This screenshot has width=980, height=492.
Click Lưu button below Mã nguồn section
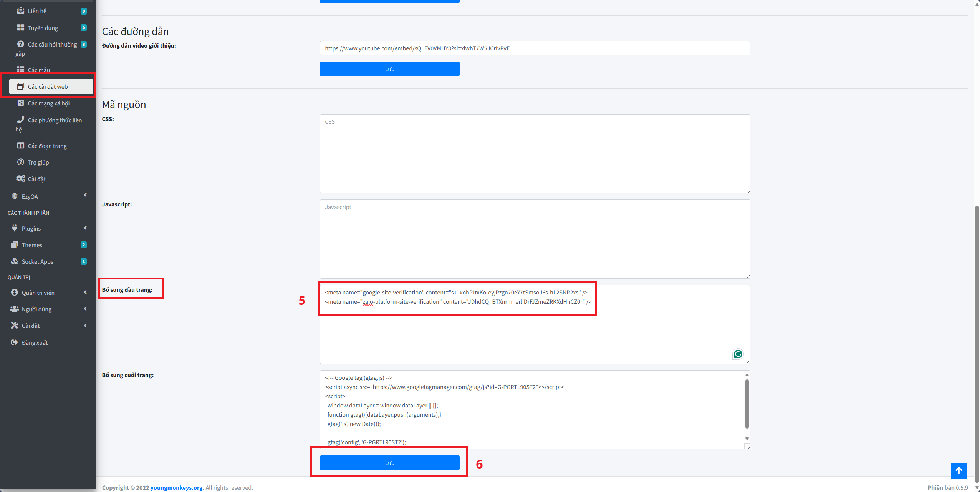(x=389, y=463)
